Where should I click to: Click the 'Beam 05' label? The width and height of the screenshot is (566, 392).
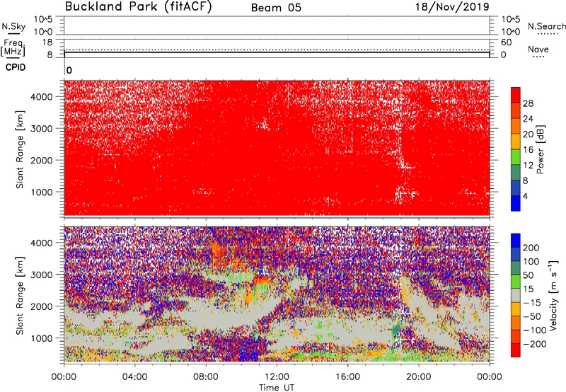[276, 8]
